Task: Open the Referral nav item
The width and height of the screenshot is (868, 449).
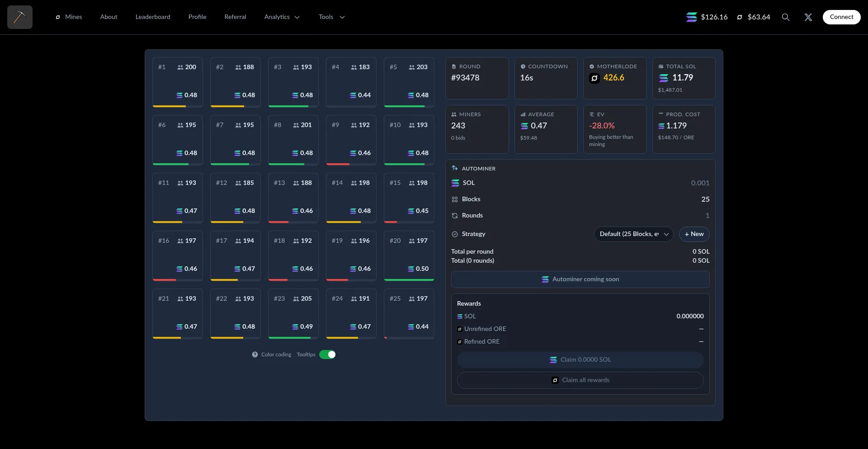Action: (x=235, y=17)
